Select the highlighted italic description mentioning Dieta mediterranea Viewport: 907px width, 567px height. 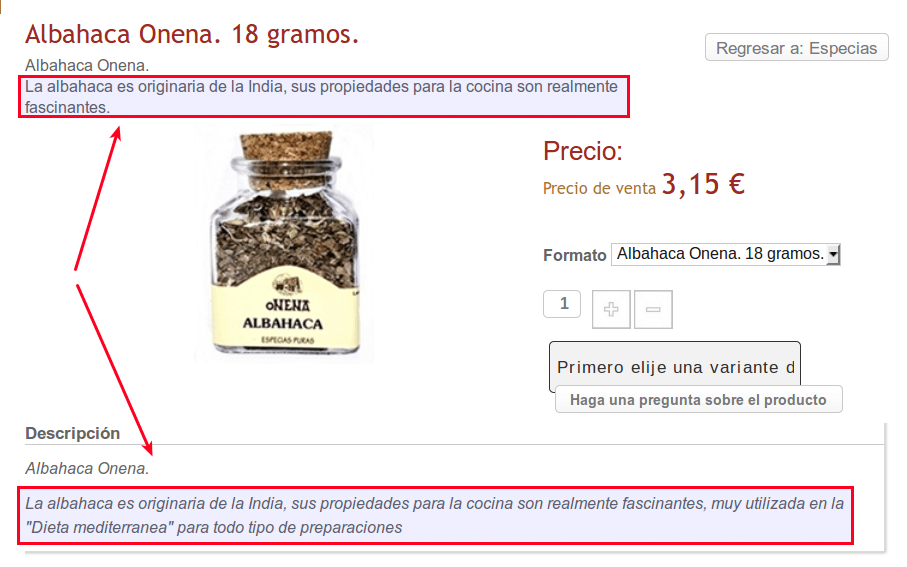(435, 516)
